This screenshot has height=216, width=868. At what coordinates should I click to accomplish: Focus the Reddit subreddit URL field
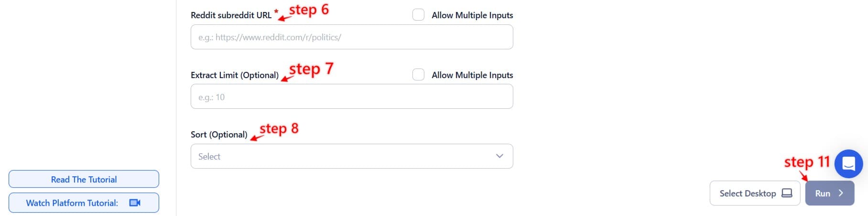(351, 37)
